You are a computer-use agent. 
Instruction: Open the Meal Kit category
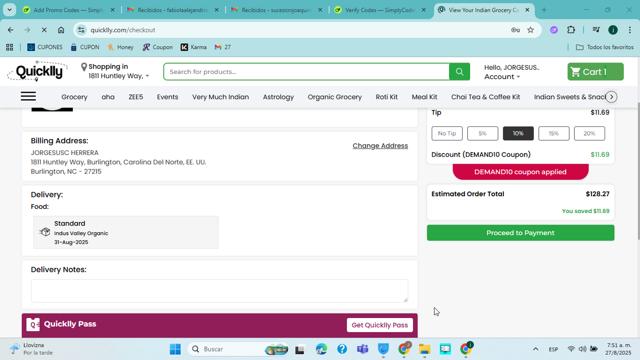[x=424, y=97]
